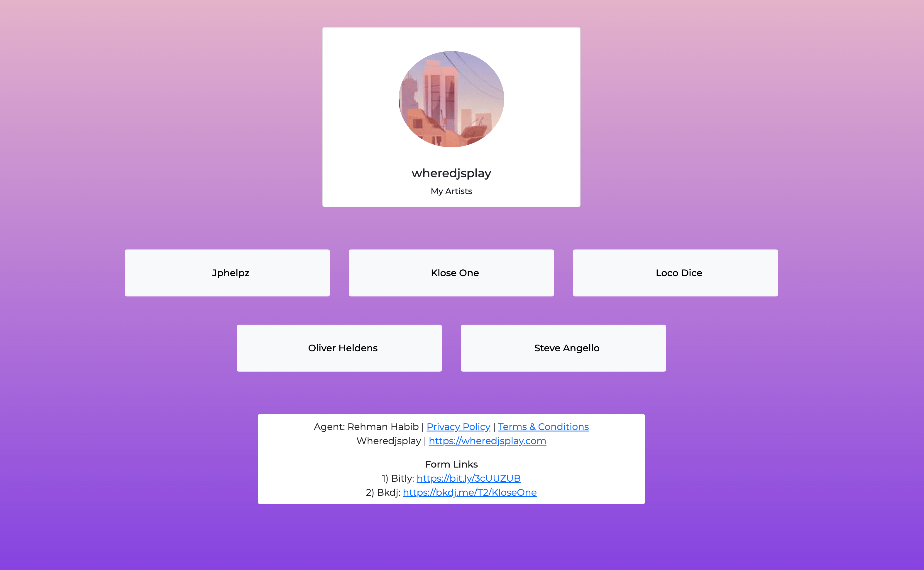Click the Agent: Rehman Habib text
This screenshot has height=570, width=924.
click(366, 427)
